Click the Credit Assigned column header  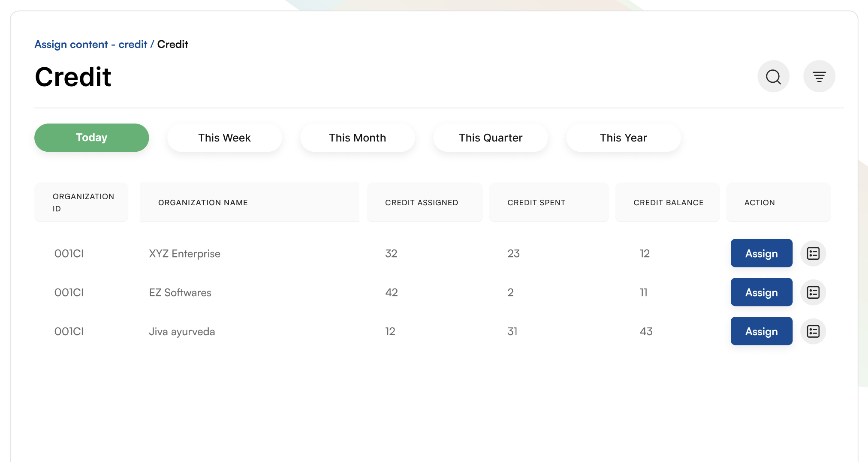click(x=421, y=203)
